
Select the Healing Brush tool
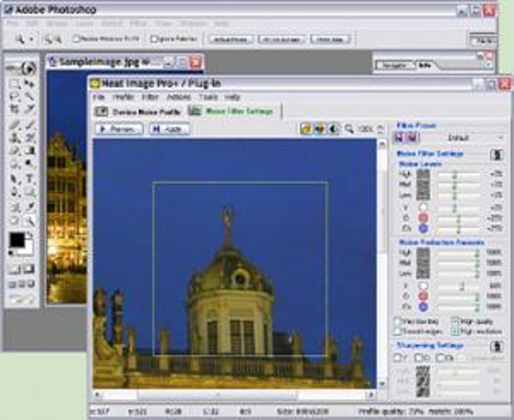(15, 125)
